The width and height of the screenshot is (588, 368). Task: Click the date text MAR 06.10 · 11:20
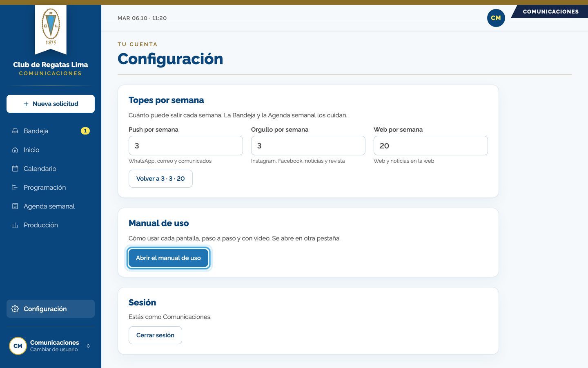[142, 18]
